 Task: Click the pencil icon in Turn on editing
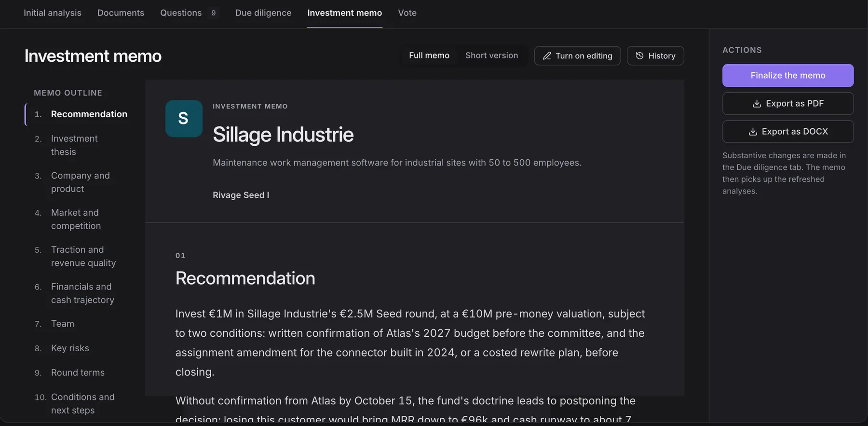click(547, 56)
